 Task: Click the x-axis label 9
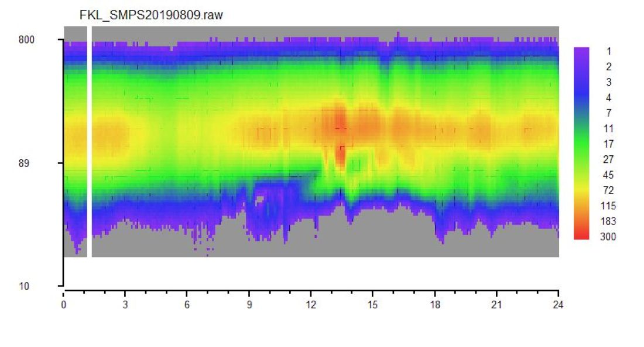pos(249,305)
